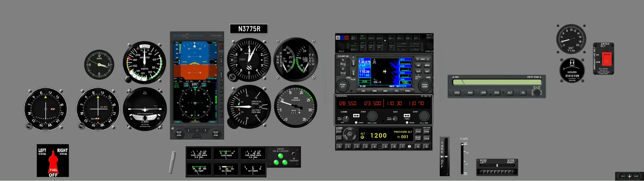Click the S-TEC VS x 100 knob
The height and width of the screenshot is (181, 644).
(536, 92)
